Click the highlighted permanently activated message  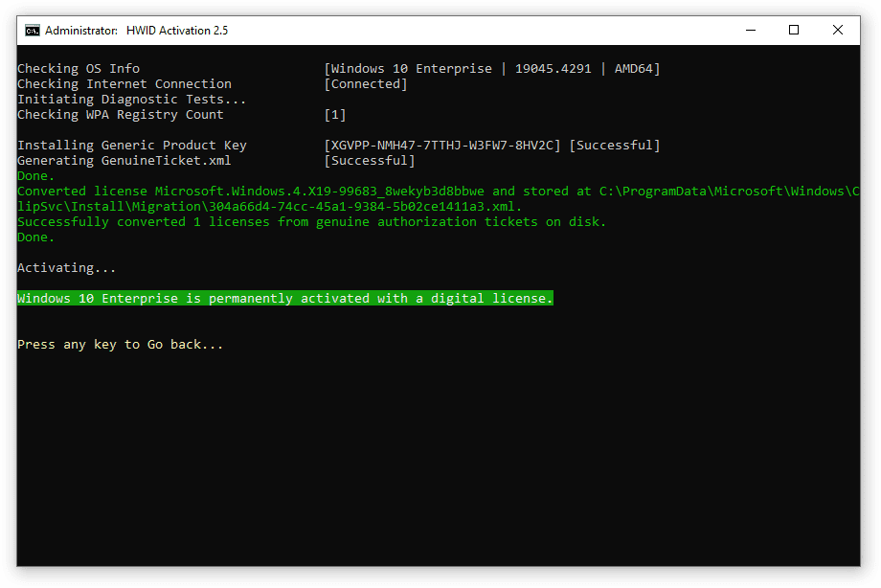coord(284,299)
